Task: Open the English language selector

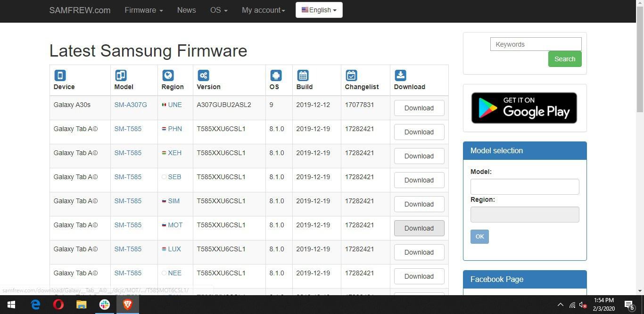Action: 319,10
